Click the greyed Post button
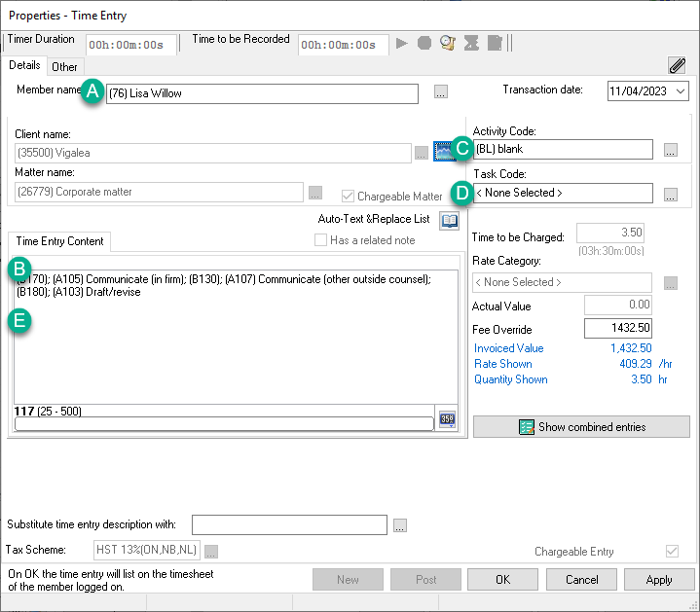 pos(425,580)
